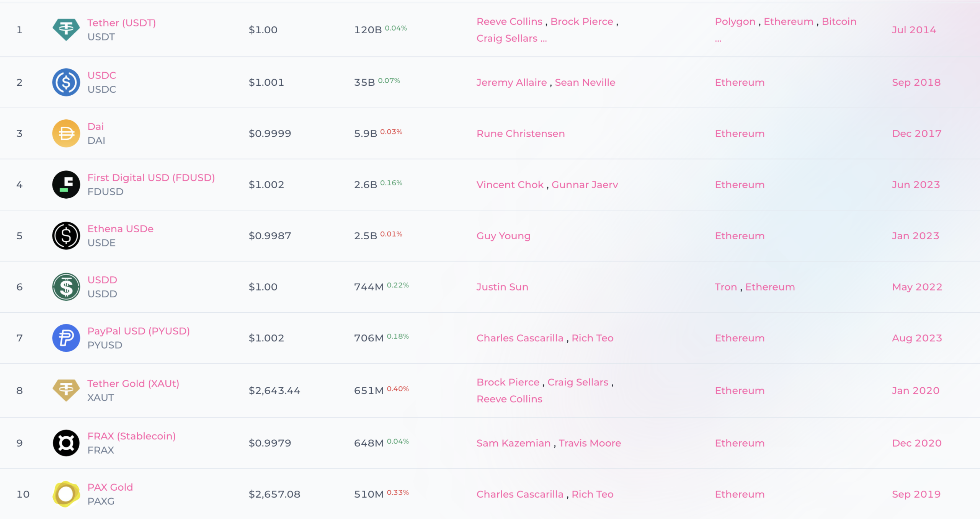
Task: Open the Tron platform link for USDD
Action: click(726, 287)
